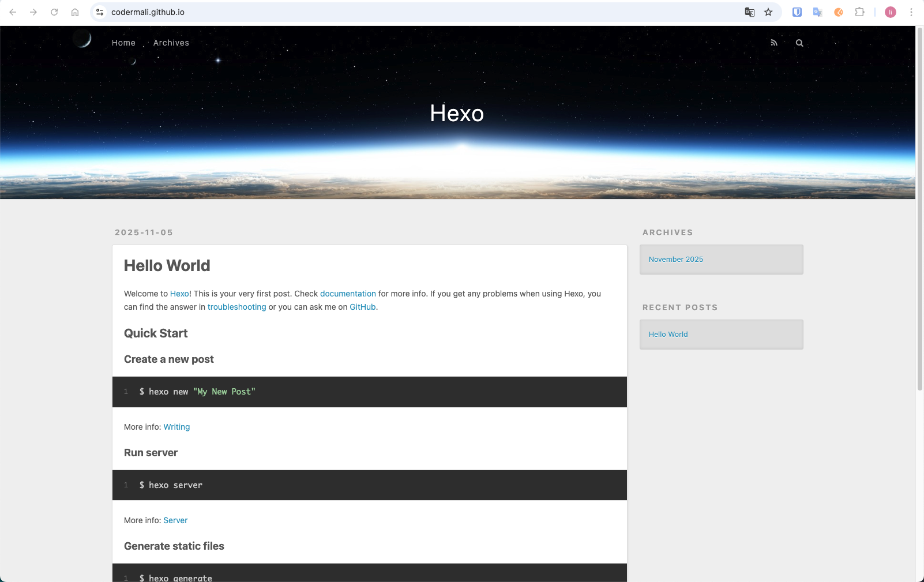Open the site search magnifier icon
Screen dimensions: 924x582
click(x=799, y=43)
